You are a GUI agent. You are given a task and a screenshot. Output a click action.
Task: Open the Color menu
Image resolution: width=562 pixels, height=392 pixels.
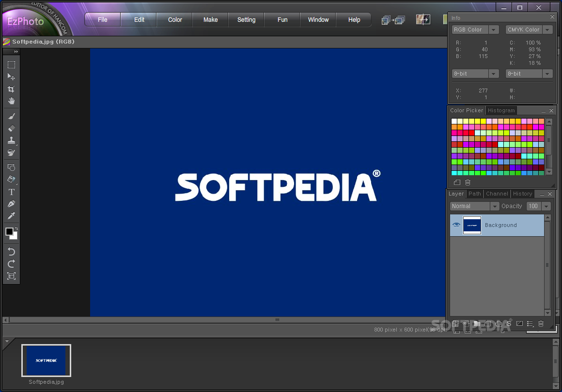click(175, 20)
